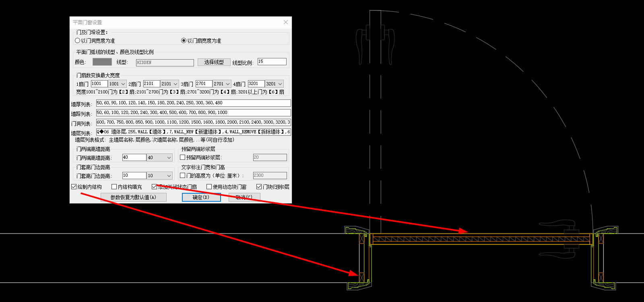Click the 门套离门边距离 input with value 10
This screenshot has width=644, height=302.
(x=134, y=176)
